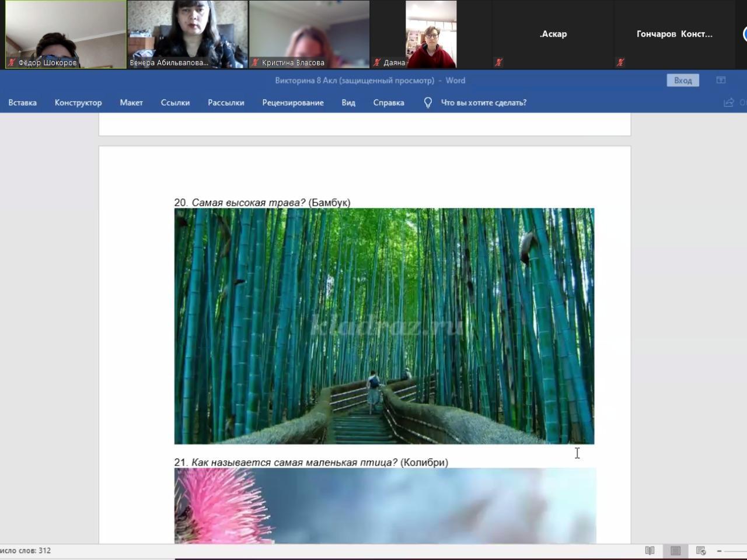The image size is (747, 560).
Task: Click the bamboo forest image
Action: click(384, 325)
